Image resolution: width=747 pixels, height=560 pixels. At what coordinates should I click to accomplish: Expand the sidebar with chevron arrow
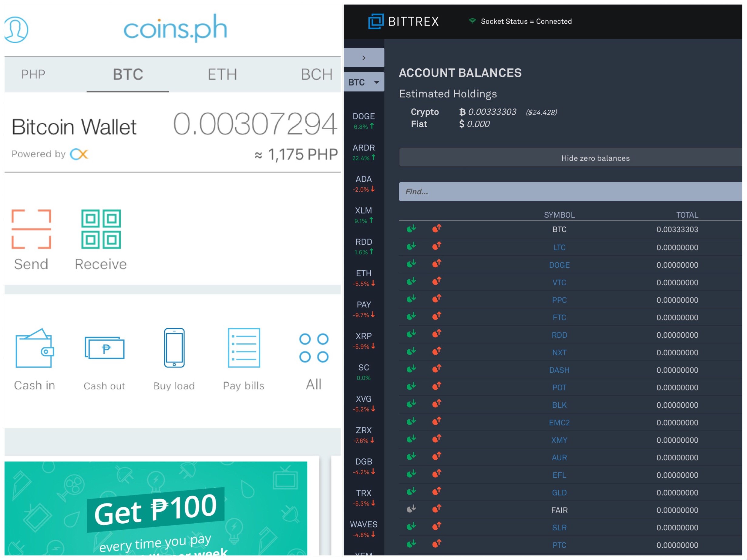click(364, 58)
